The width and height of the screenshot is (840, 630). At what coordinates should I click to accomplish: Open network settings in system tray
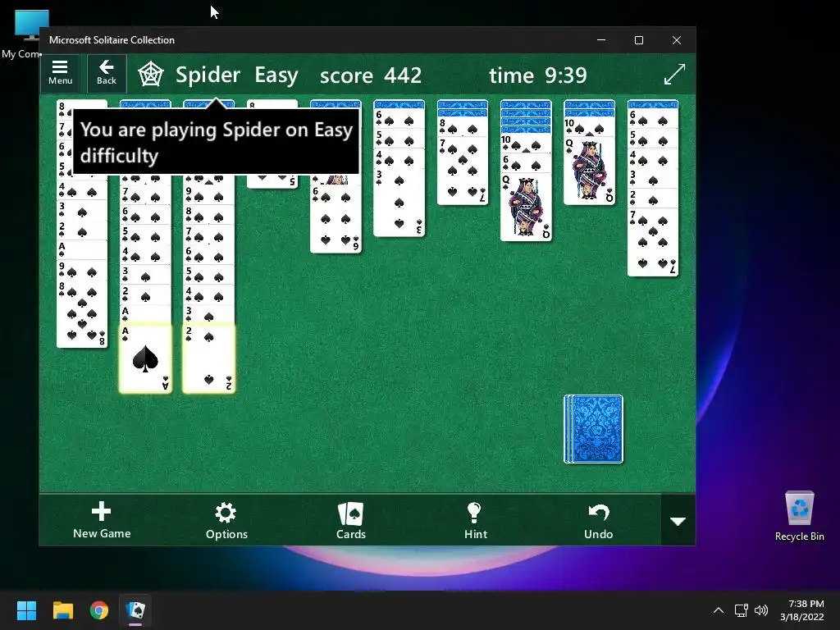pyautogui.click(x=741, y=610)
